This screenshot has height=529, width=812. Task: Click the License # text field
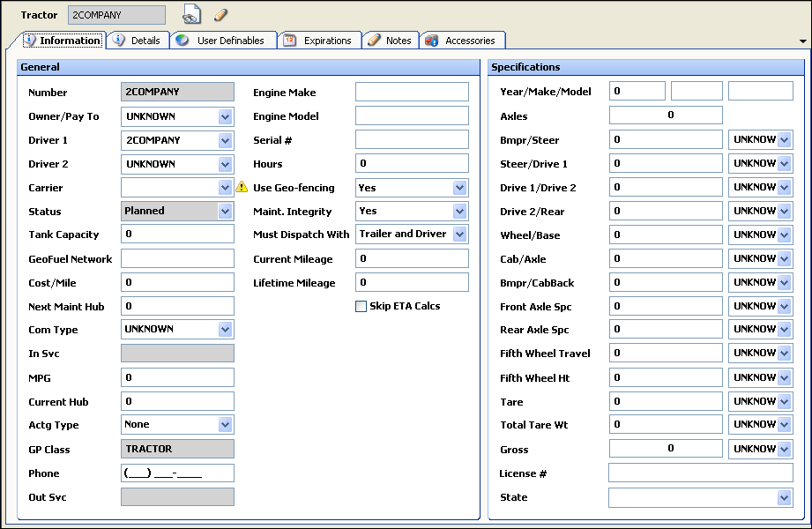pos(700,473)
